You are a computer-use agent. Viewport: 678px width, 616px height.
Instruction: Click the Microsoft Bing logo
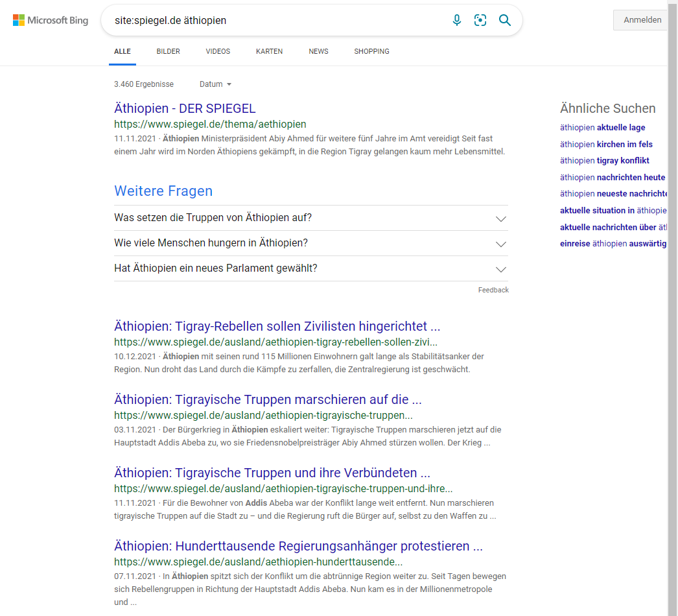(51, 20)
